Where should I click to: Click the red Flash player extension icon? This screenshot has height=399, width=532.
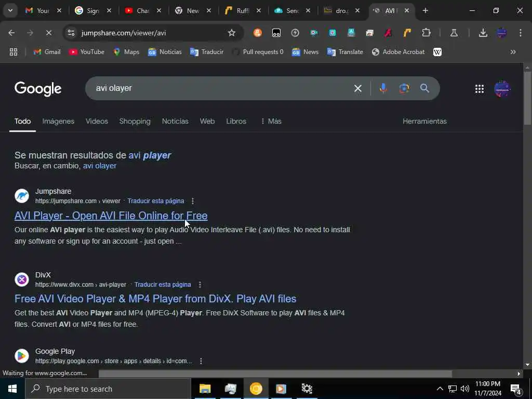[389, 33]
